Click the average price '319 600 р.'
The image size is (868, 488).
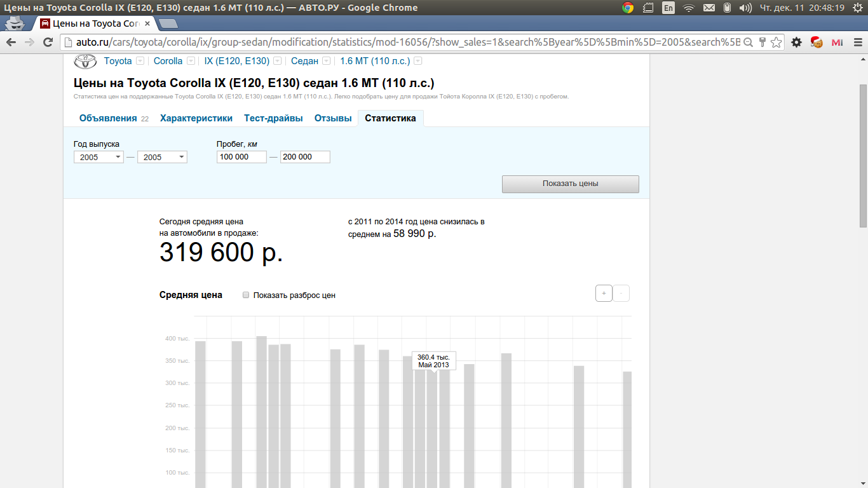[221, 253]
